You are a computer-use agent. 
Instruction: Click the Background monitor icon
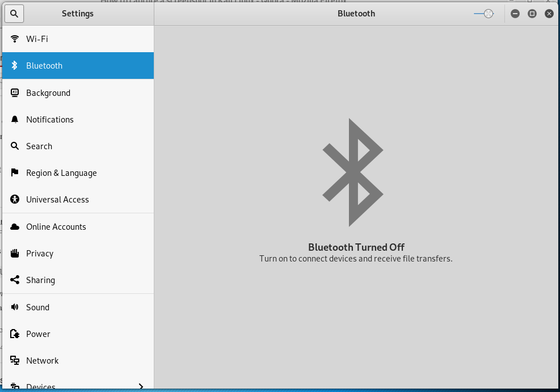click(x=15, y=92)
